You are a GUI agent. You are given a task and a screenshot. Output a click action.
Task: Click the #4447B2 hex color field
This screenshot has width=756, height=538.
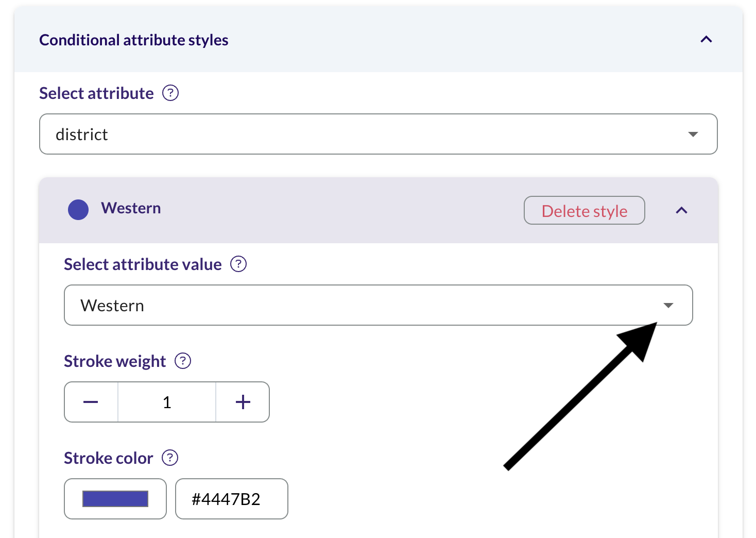coord(232,499)
